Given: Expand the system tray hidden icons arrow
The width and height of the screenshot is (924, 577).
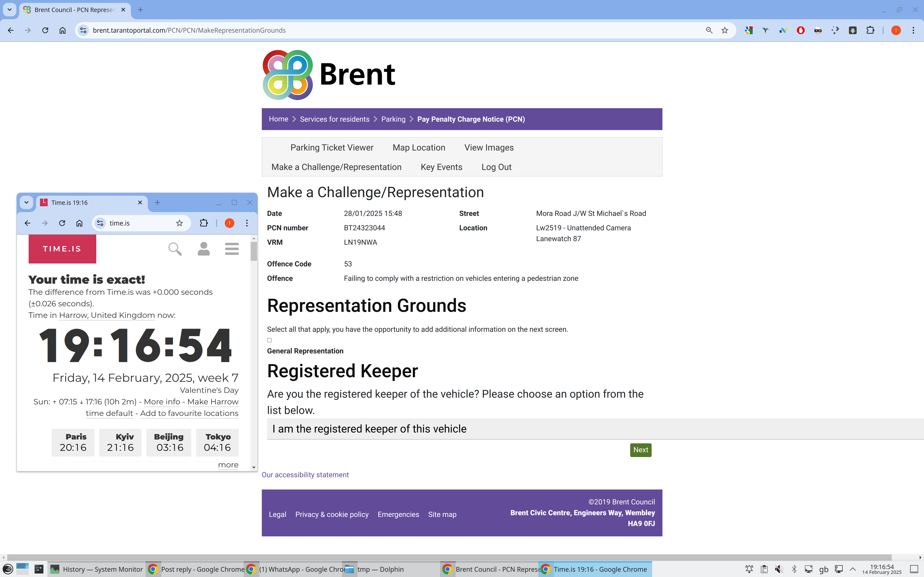Looking at the screenshot, I should (853, 569).
